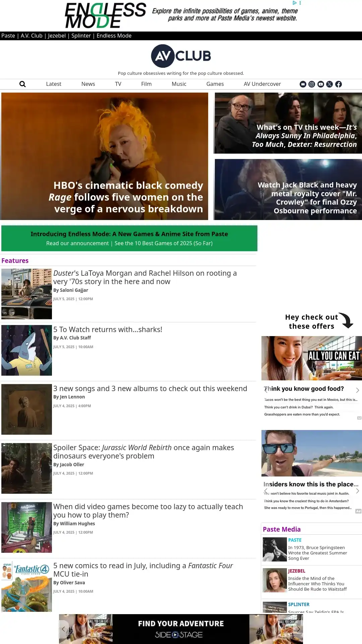Viewport: 362px width, 644px height.
Task: View author Jacob Oller's page
Action: [72, 465]
